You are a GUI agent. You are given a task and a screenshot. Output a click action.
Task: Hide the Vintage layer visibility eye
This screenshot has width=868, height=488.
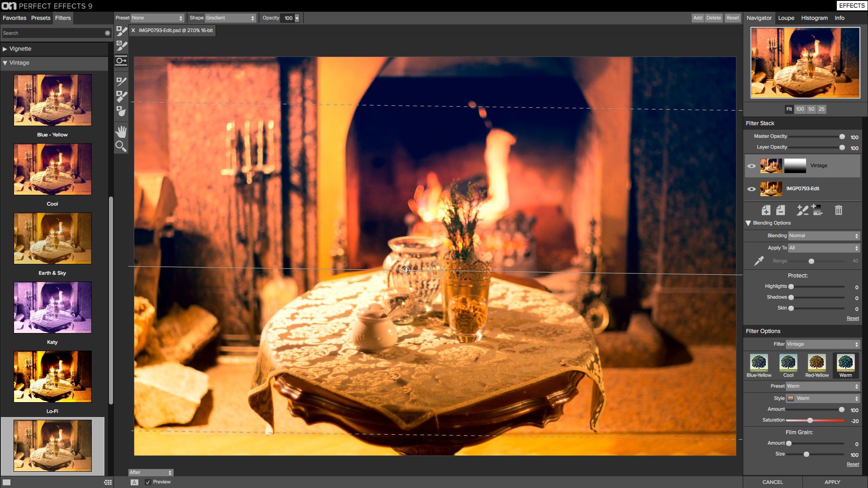tap(751, 166)
